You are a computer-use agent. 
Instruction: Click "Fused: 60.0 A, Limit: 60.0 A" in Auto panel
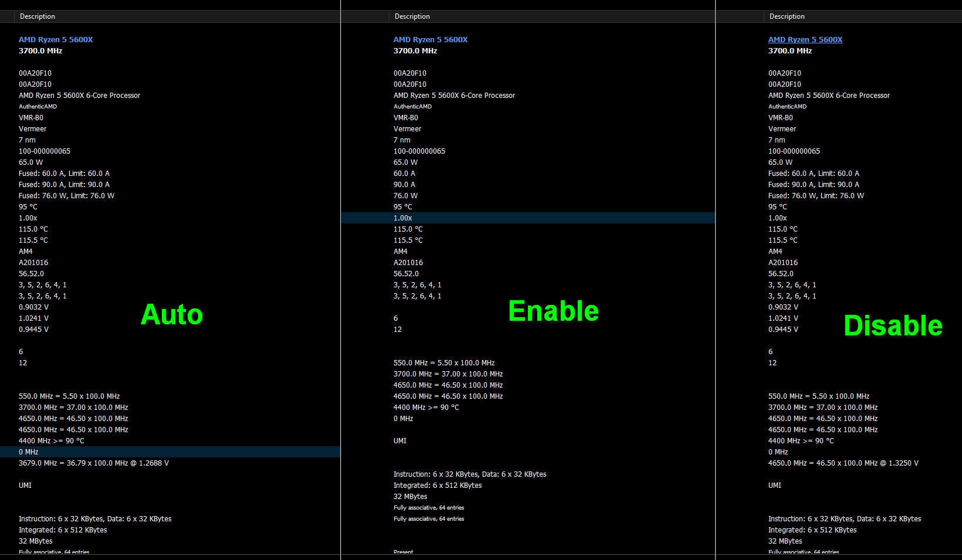[x=65, y=174]
